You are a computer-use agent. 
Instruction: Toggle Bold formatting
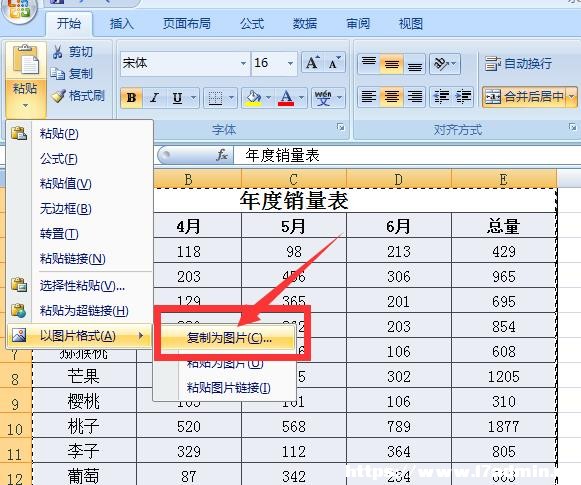131,98
